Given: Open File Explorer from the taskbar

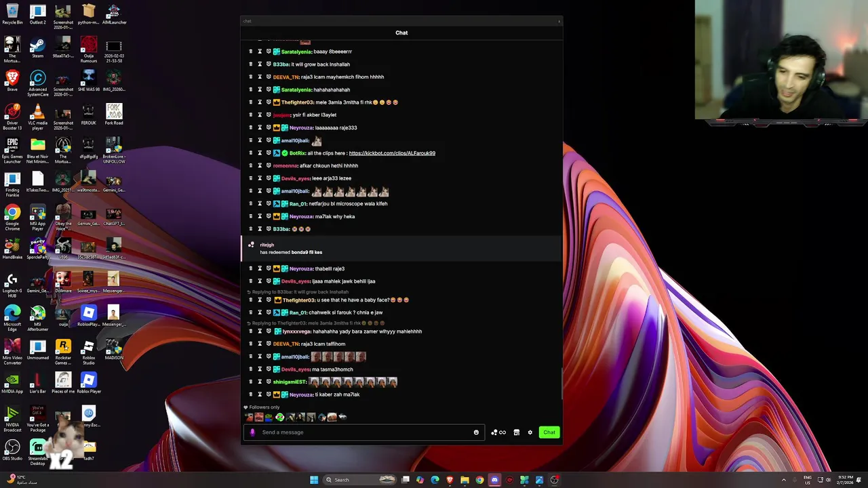Looking at the screenshot, I should point(465,480).
